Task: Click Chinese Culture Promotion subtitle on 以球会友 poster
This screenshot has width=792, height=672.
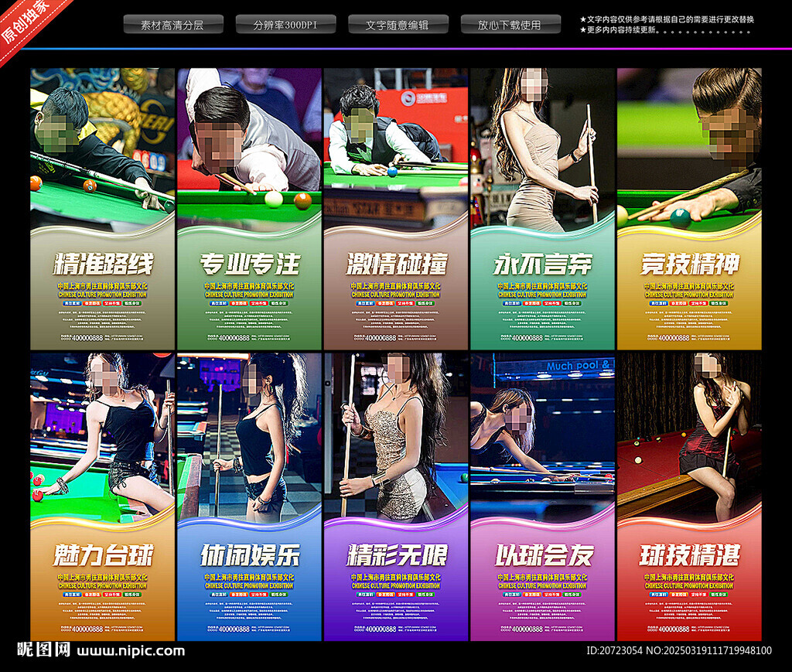Action: [542, 585]
